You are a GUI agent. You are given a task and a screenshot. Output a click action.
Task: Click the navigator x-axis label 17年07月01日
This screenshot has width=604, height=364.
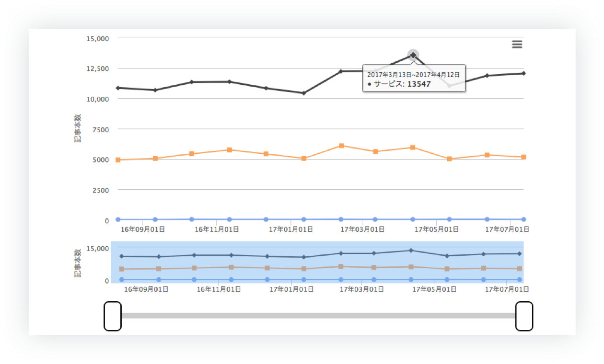[x=507, y=289]
